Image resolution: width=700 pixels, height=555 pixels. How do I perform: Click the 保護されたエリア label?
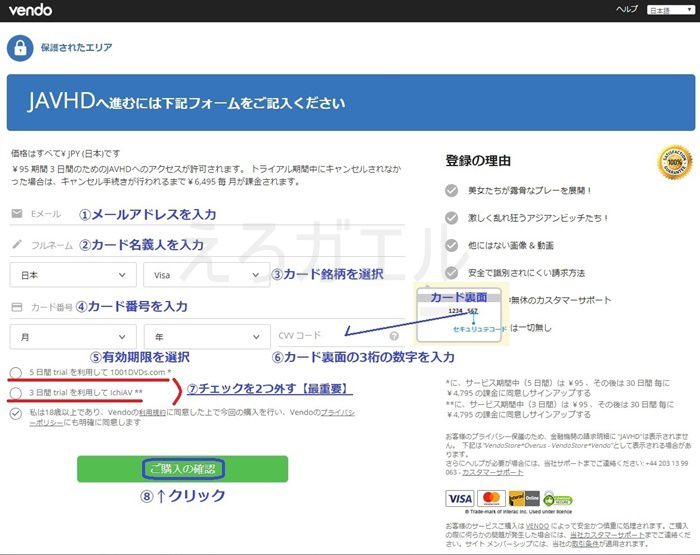pyautogui.click(x=76, y=47)
